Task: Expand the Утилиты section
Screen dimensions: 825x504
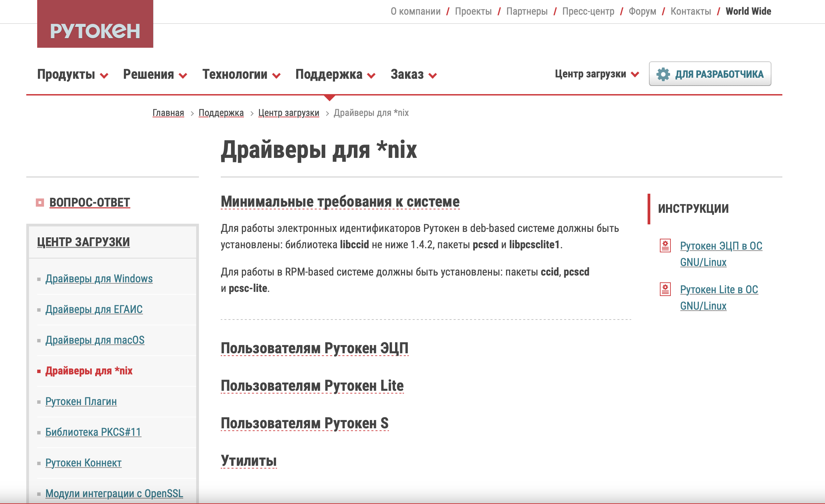Action: tap(249, 461)
